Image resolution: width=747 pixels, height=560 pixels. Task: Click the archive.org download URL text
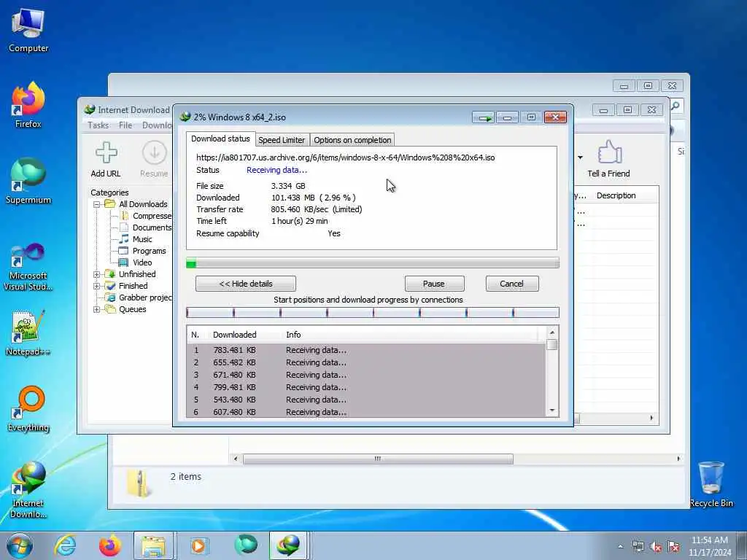(x=345, y=157)
